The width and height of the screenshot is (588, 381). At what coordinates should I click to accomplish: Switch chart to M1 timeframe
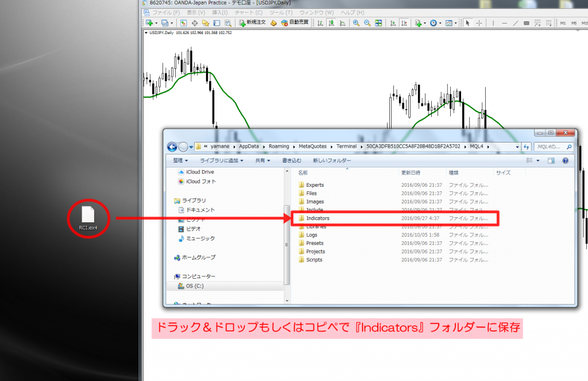click(x=563, y=23)
